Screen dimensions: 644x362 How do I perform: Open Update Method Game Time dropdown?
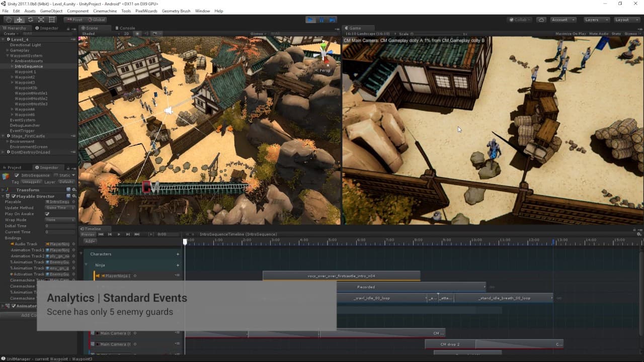(x=60, y=208)
